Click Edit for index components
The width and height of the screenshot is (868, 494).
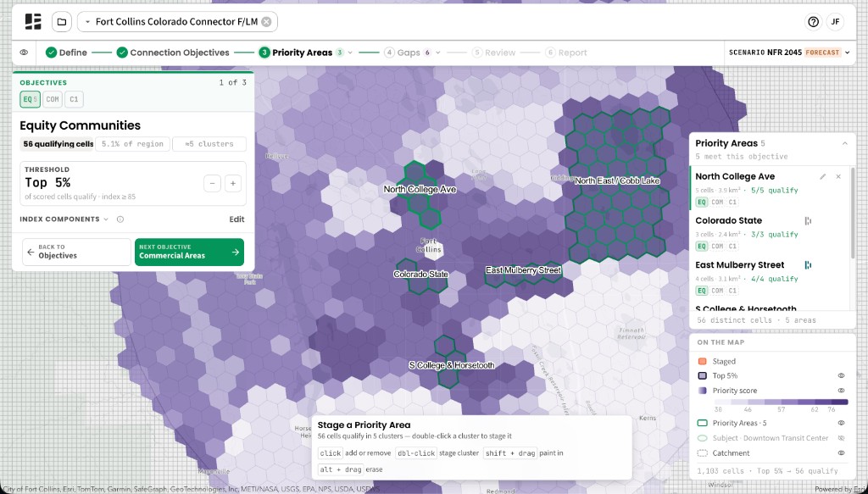[x=237, y=219]
